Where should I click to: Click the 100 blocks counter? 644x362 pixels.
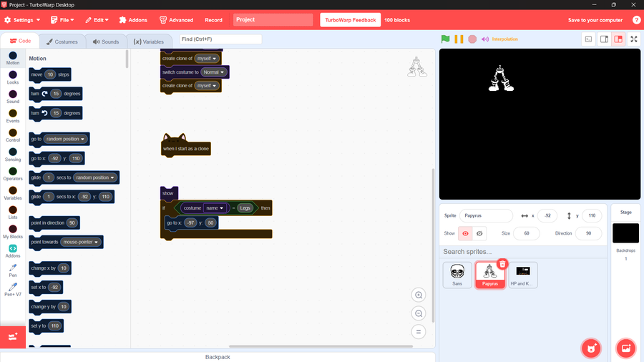[x=397, y=20]
